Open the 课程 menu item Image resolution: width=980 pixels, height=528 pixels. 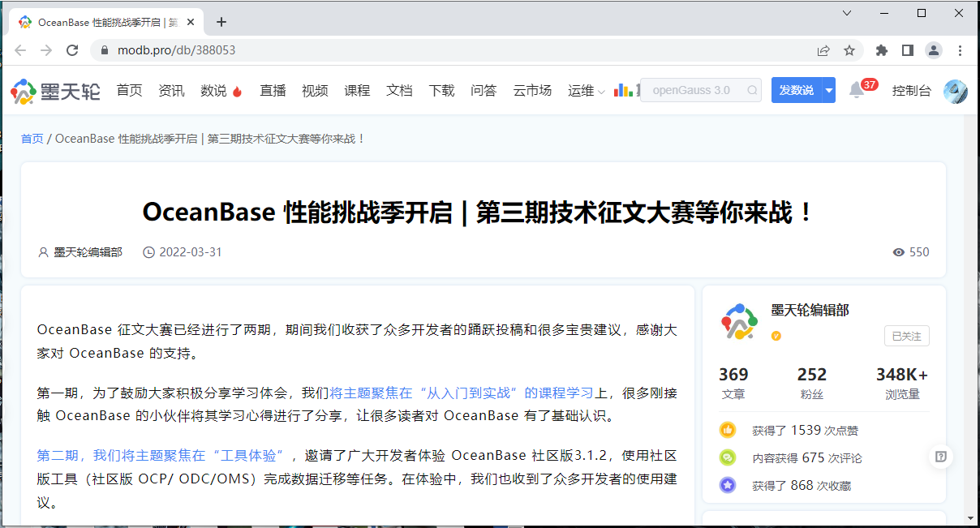[357, 91]
